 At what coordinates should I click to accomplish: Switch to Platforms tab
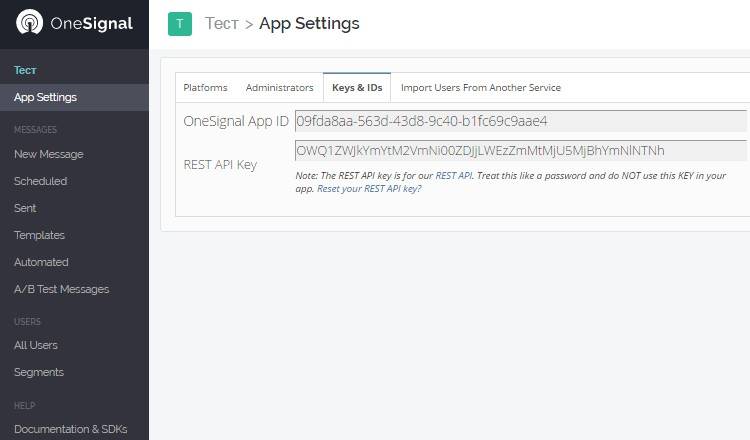click(x=205, y=88)
